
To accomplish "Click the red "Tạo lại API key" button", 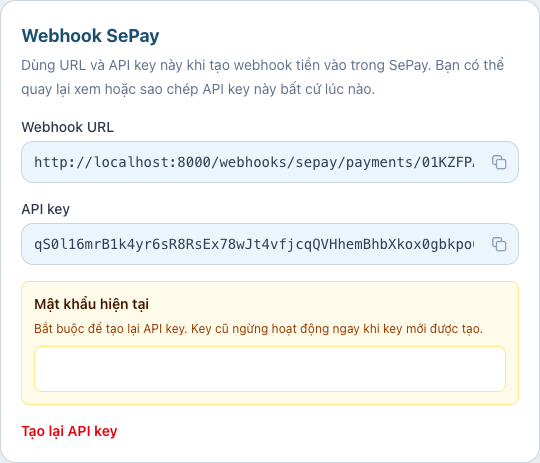I will (x=69, y=431).
